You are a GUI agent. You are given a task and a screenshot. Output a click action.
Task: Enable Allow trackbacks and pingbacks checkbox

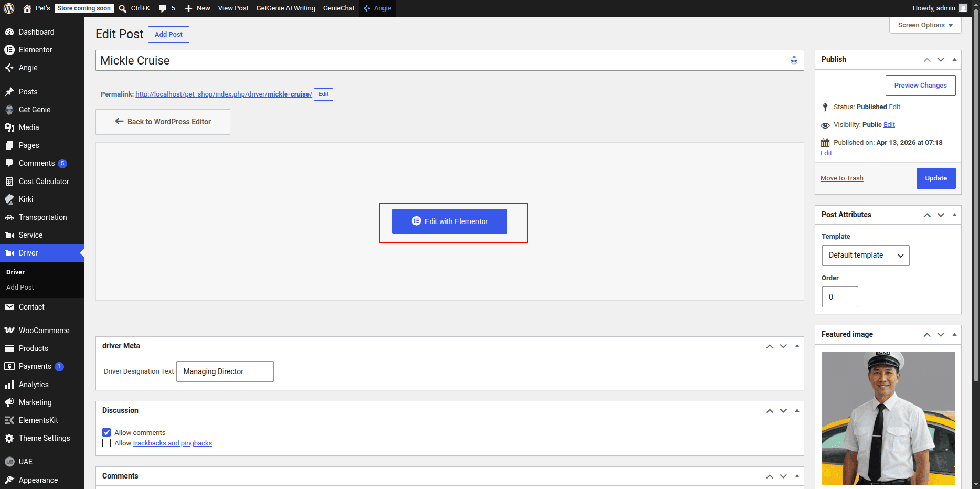coord(106,443)
